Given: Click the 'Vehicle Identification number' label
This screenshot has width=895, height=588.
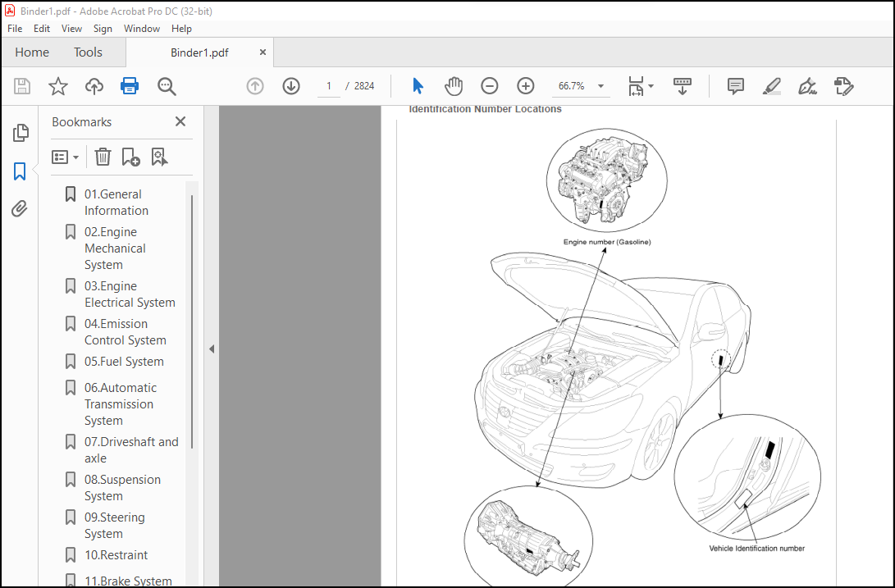Looking at the screenshot, I should [757, 548].
